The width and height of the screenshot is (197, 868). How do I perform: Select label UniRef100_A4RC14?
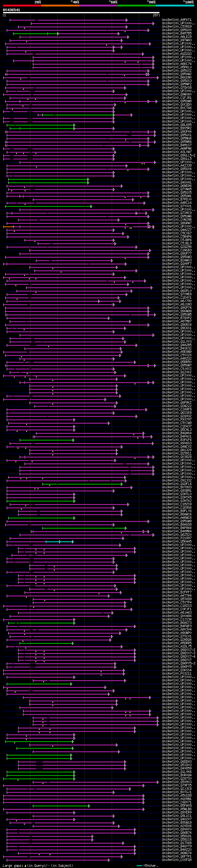coord(177,203)
